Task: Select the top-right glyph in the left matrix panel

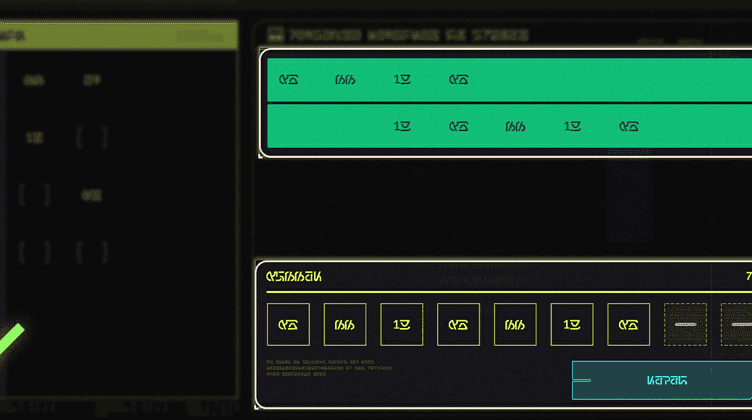Action: (92, 81)
